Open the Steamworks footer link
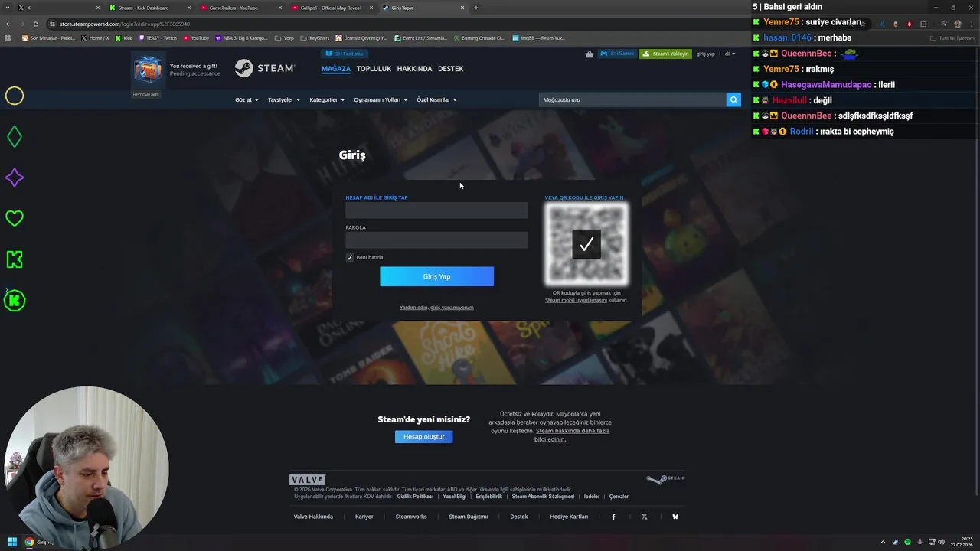This screenshot has width=980, height=551. point(411,517)
